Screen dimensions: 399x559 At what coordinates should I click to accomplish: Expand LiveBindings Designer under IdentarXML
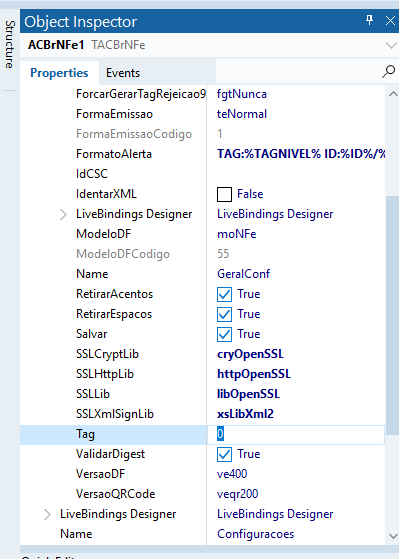click(63, 214)
